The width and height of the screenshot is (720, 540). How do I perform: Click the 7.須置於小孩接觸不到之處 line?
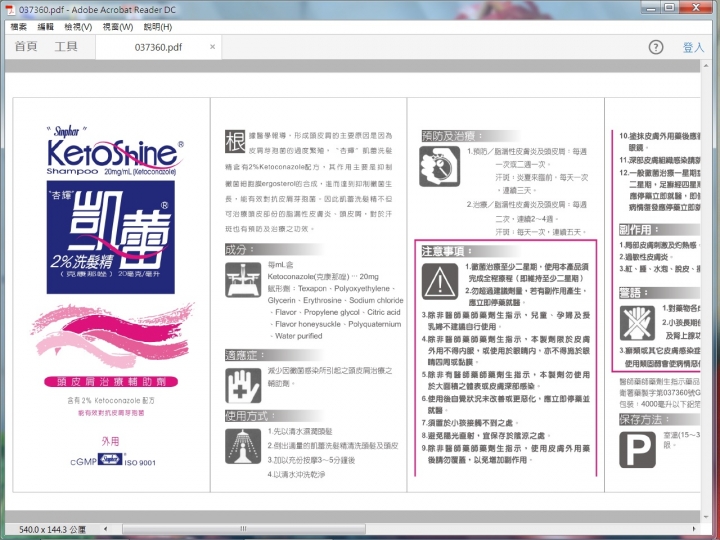pos(470,423)
